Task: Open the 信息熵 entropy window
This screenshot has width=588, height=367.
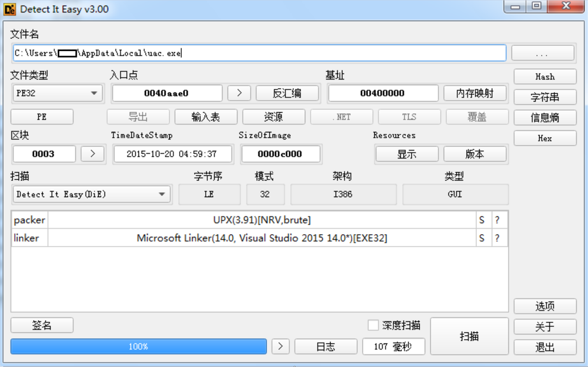Action: 545,118
